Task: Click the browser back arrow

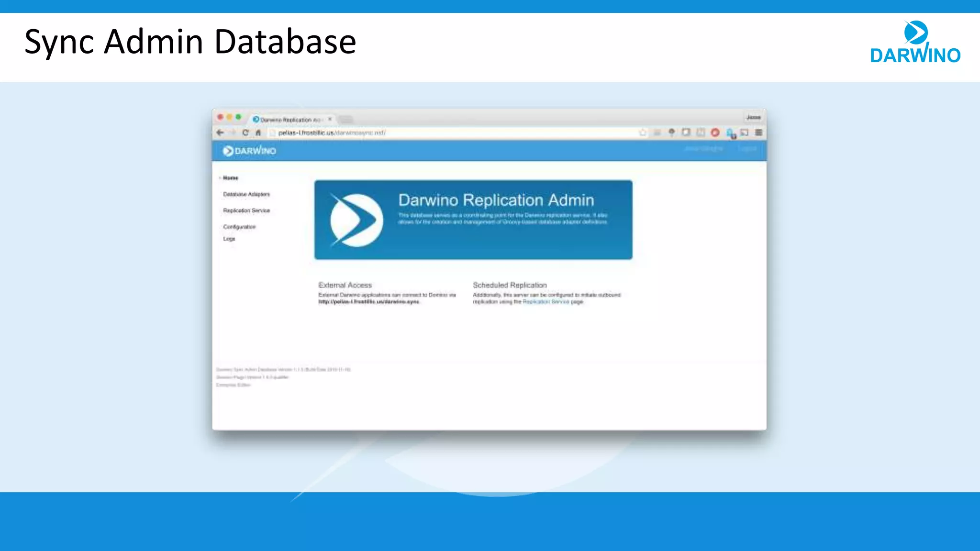Action: point(220,132)
